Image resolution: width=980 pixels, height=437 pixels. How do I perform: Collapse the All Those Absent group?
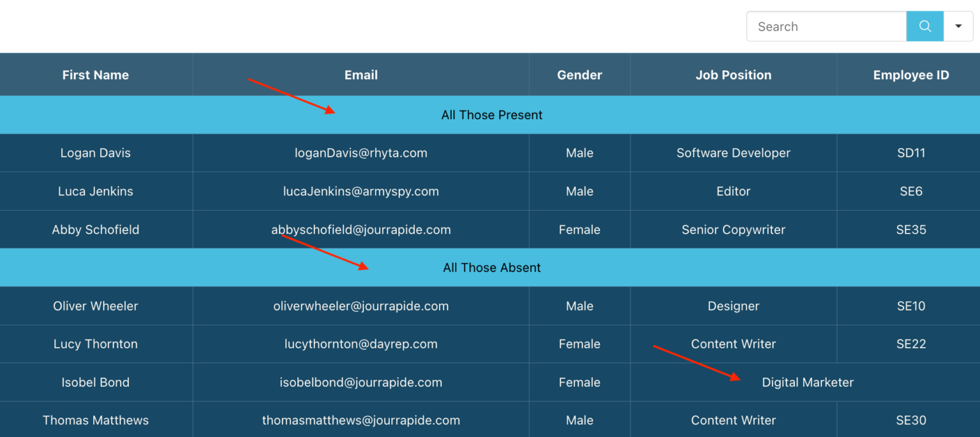(x=491, y=267)
